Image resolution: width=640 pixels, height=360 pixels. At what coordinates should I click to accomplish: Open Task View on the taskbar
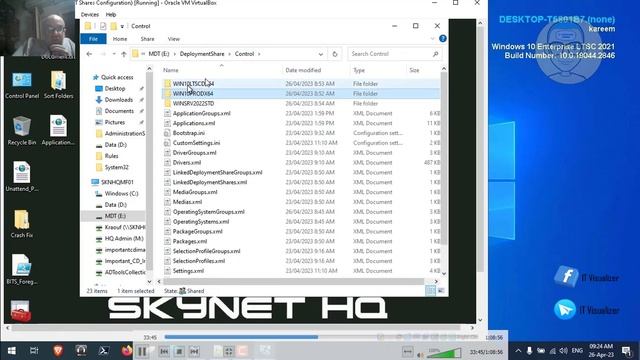(x=34, y=351)
